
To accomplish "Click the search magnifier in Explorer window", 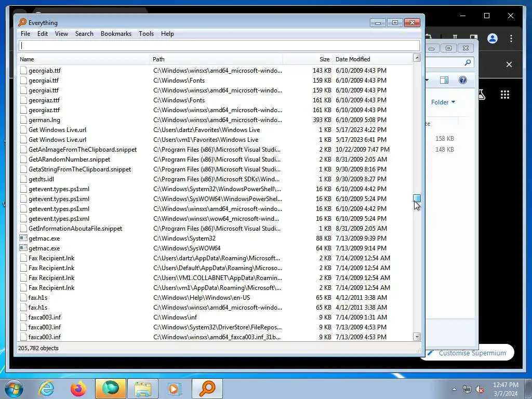I will [468, 62].
